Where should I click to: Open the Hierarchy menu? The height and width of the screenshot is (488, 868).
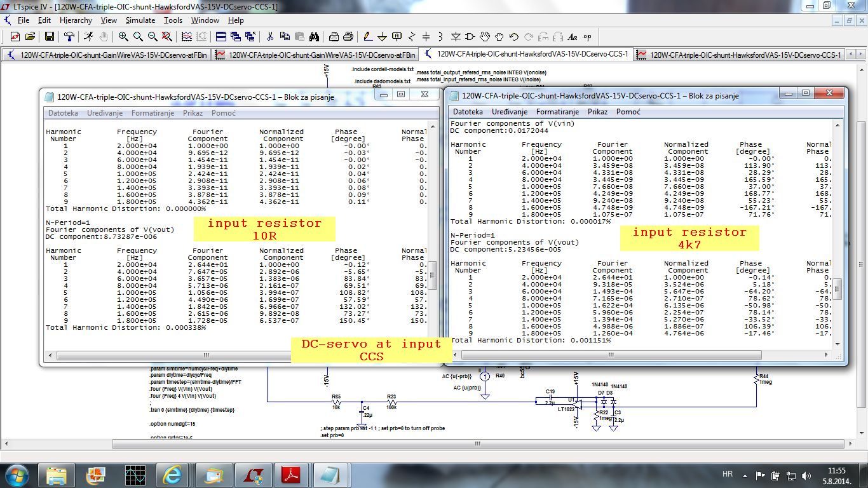(x=76, y=20)
